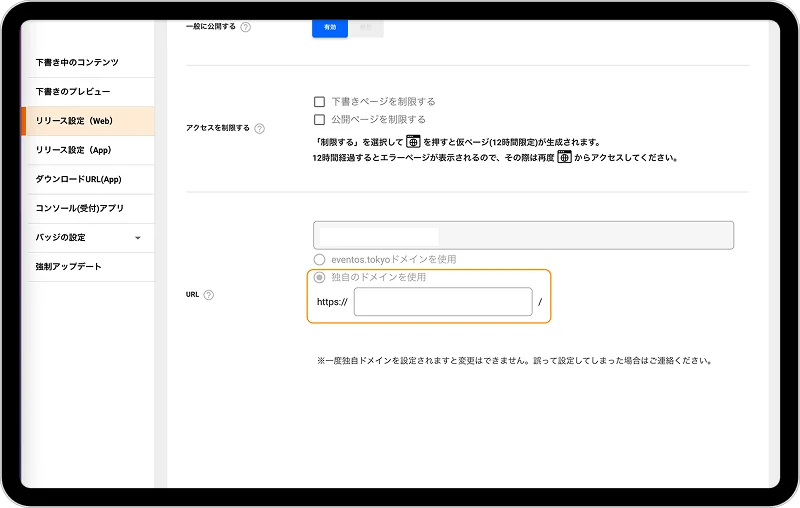
Task: Set public toggle to 有効
Action: (330, 28)
